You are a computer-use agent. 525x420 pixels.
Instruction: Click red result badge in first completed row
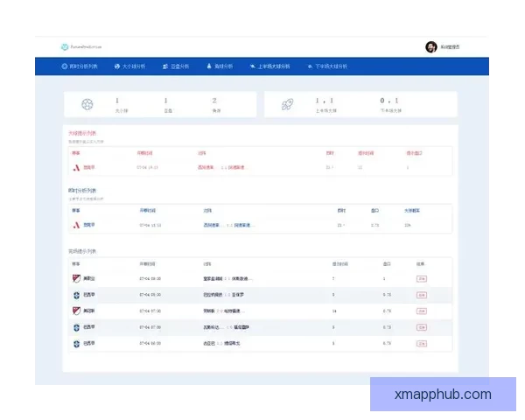click(x=421, y=278)
